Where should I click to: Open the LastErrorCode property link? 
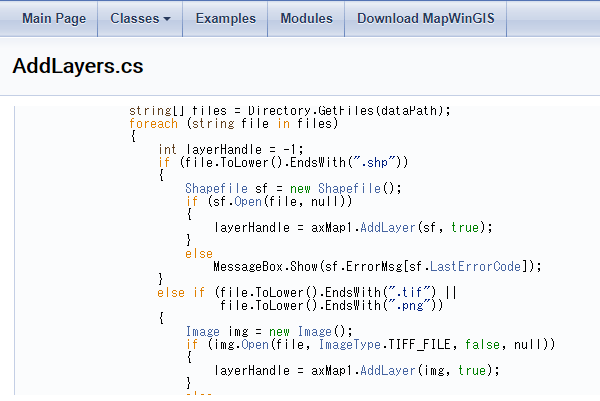click(475, 266)
